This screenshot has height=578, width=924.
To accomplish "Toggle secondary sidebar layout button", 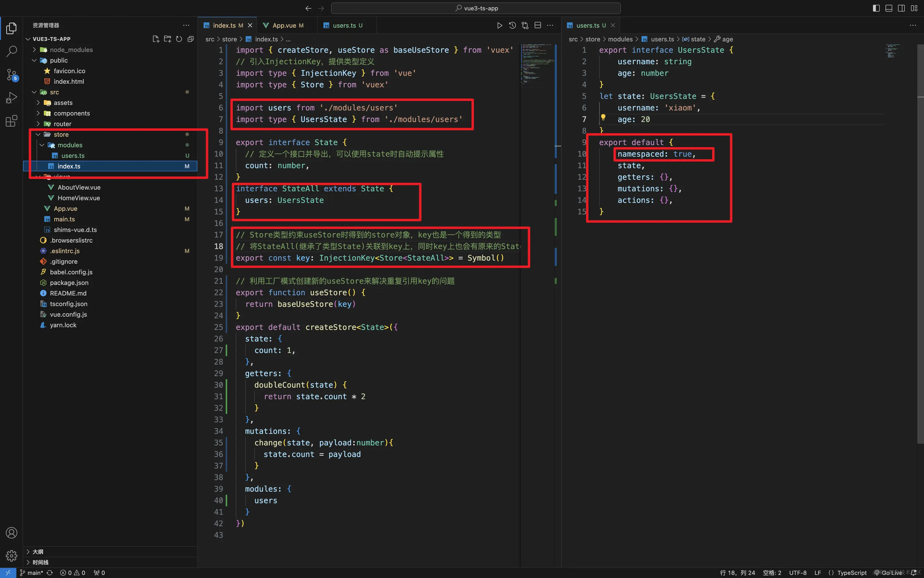I will tap(901, 8).
